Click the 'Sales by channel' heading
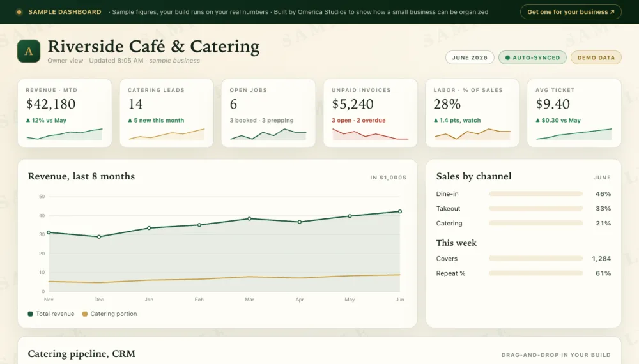The height and width of the screenshot is (364, 639). pos(473,176)
